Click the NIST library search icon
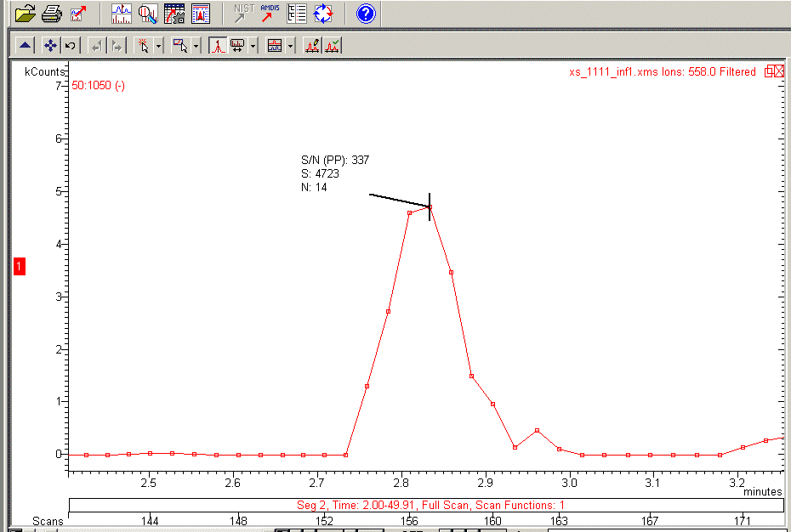Image resolution: width=791 pixels, height=532 pixels. [244, 14]
